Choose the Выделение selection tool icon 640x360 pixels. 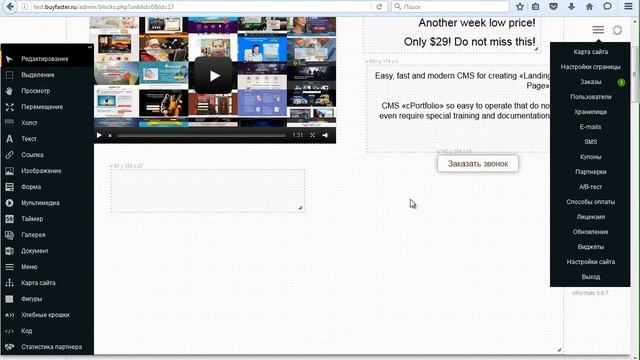(x=9, y=75)
